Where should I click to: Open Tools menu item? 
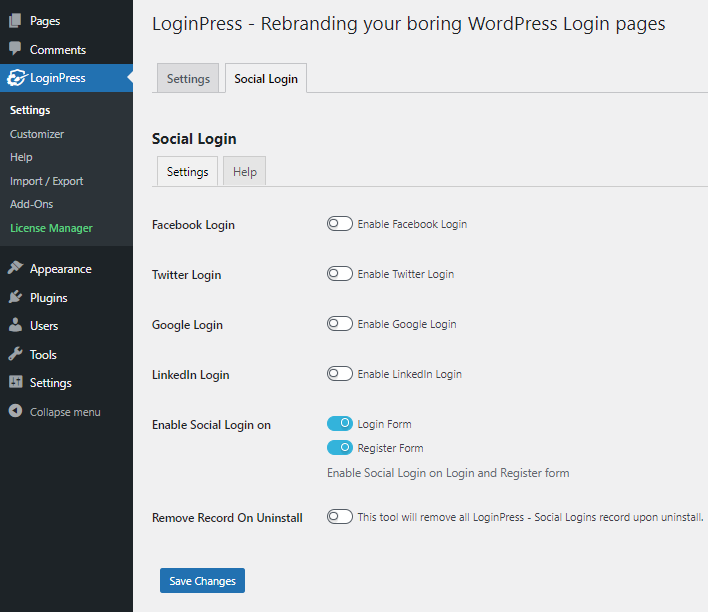pyautogui.click(x=66, y=355)
